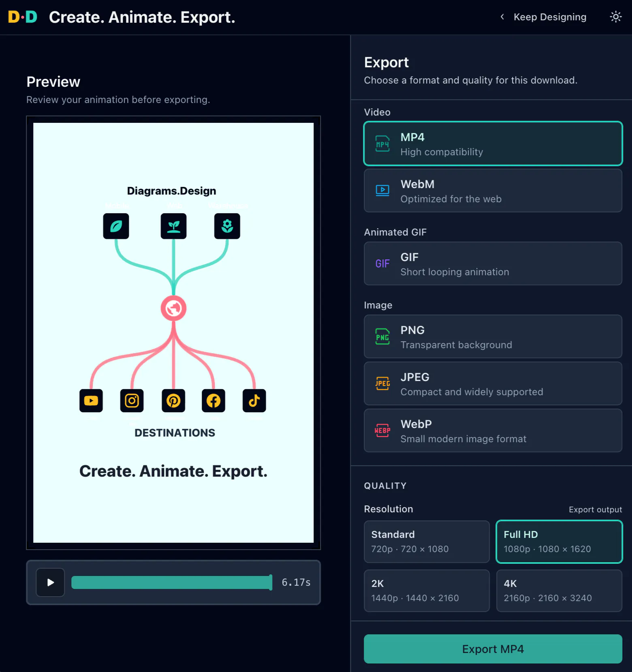Set resolution to Standard 720p
632x672 pixels.
(x=427, y=541)
